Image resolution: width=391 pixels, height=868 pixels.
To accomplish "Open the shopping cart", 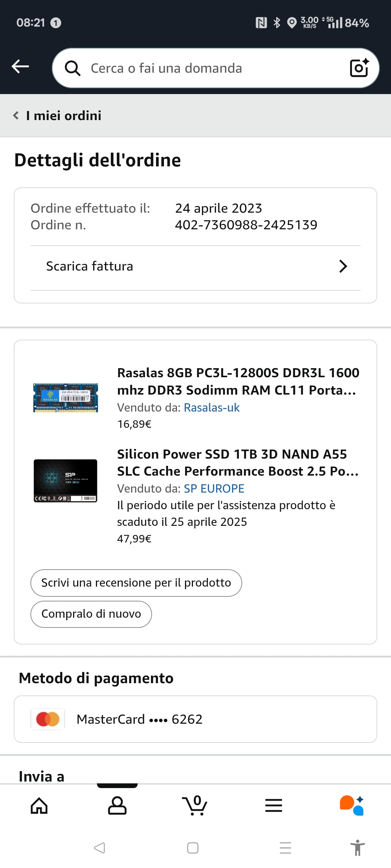I will [x=195, y=806].
